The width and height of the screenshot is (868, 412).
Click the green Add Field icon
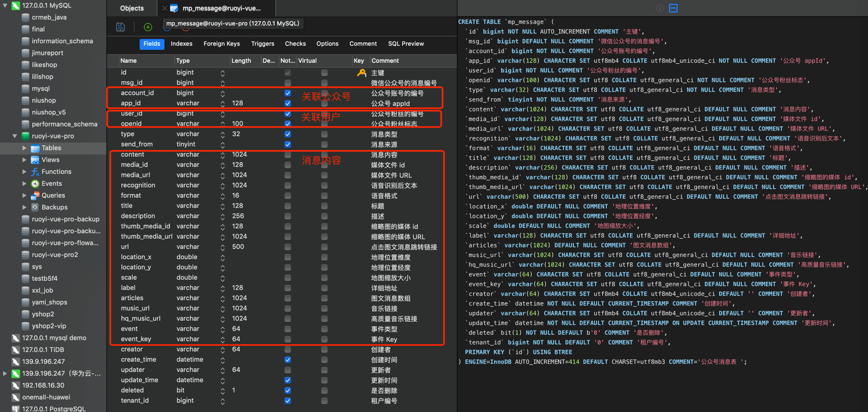point(148,27)
